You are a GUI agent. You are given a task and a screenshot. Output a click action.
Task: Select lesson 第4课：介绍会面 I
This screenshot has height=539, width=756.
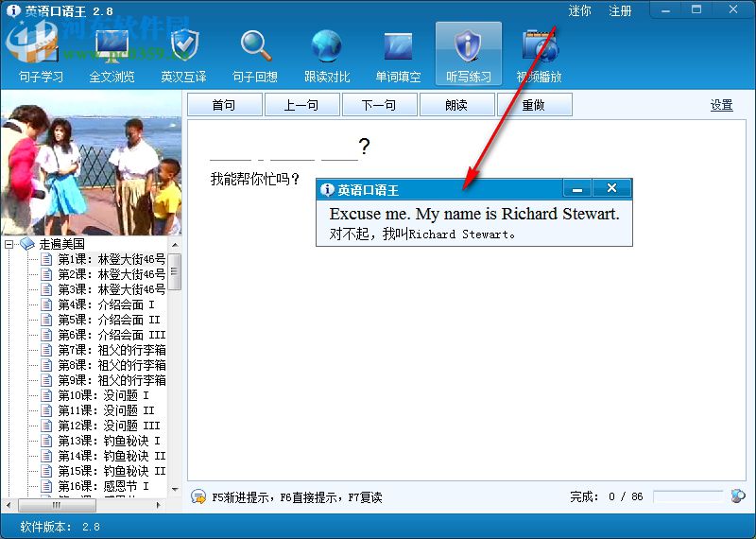click(106, 304)
